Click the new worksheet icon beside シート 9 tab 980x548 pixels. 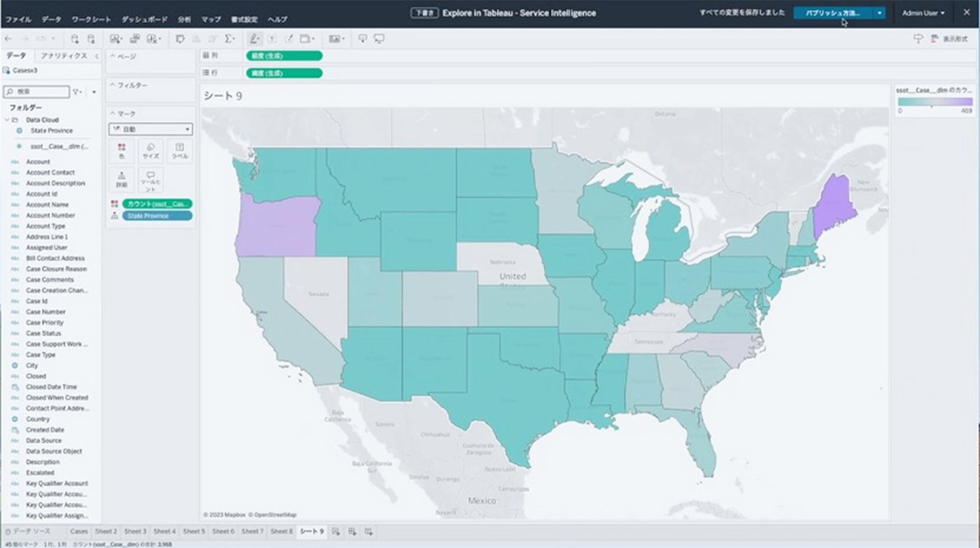(x=337, y=532)
